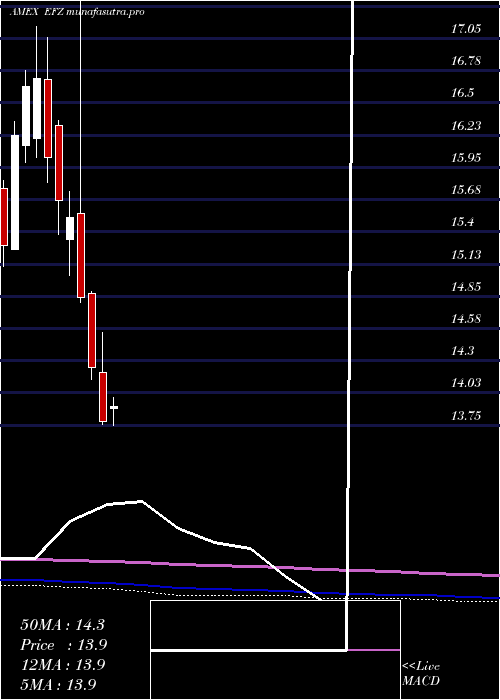Click the 13.75 price axis label

[x=466, y=416]
